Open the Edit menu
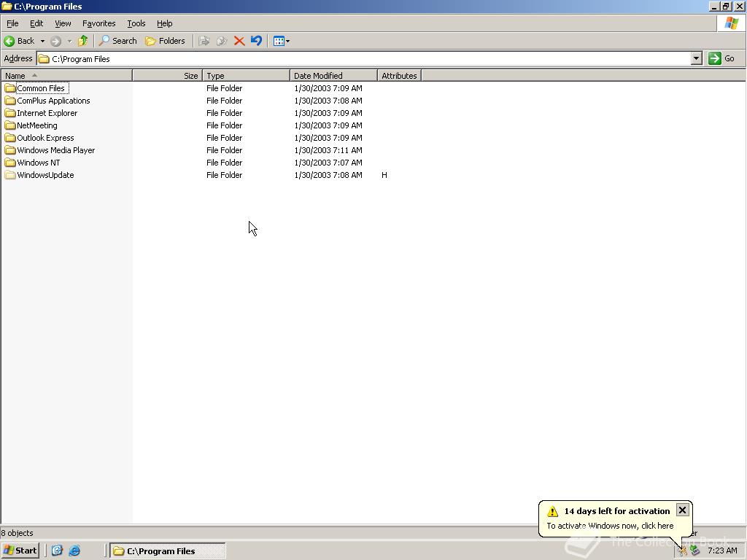747x560 pixels. tap(36, 23)
